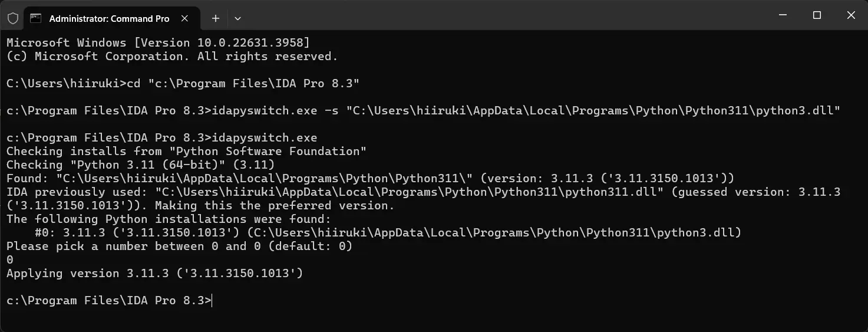Click the "IDA previously used" output line

pyautogui.click(x=423, y=192)
